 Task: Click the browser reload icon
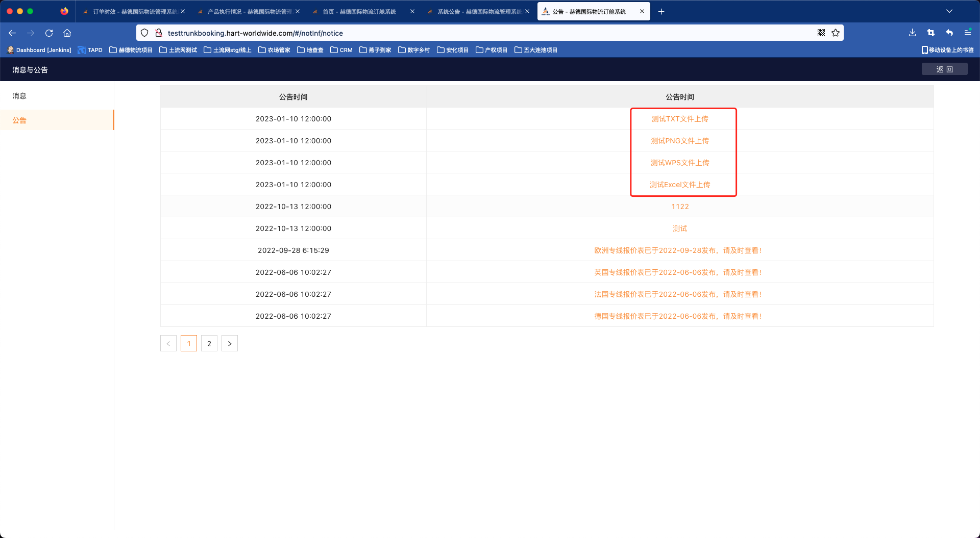(x=49, y=33)
